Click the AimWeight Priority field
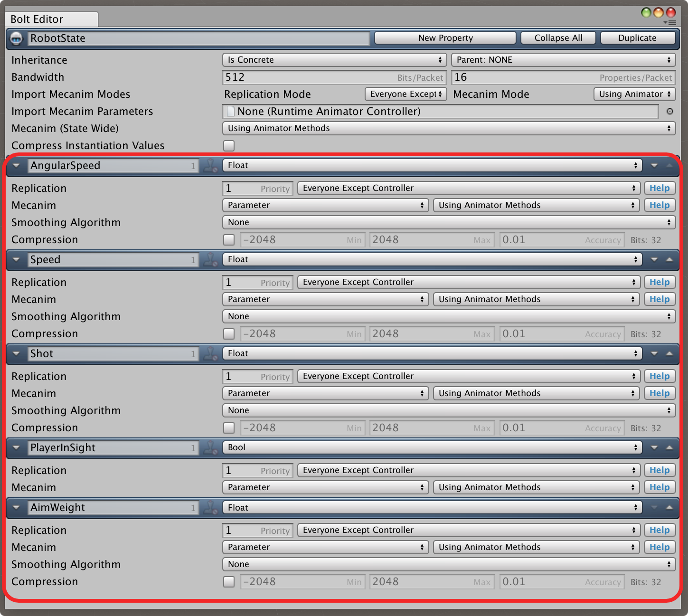 (258, 531)
